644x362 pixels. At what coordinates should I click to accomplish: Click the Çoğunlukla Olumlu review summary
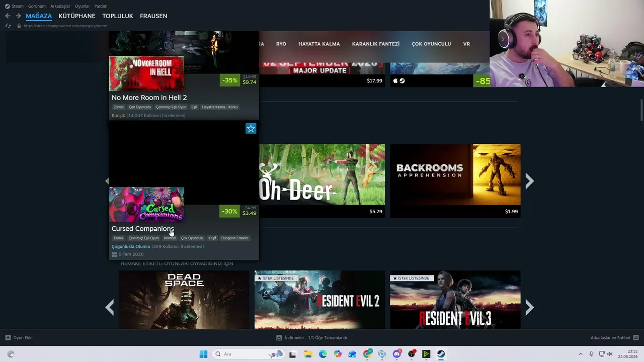point(131,247)
